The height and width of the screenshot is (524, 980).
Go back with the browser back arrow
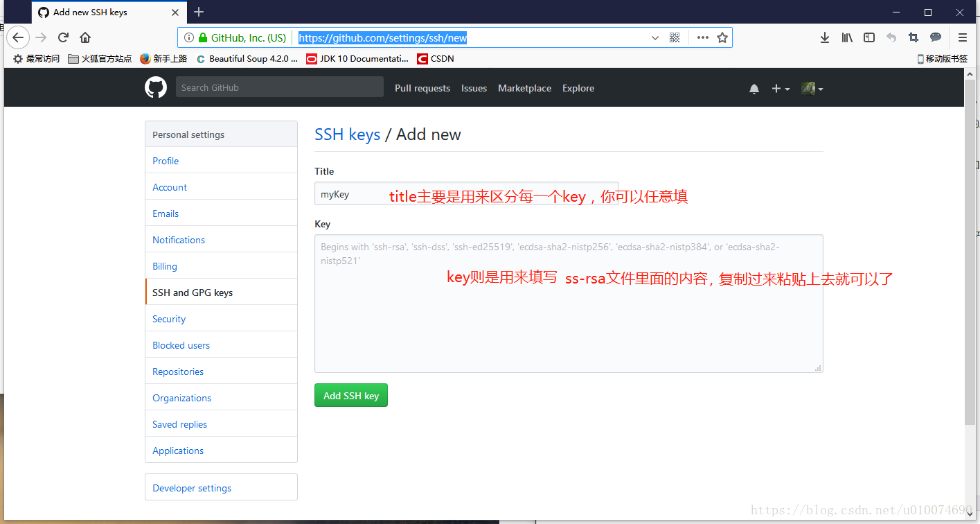click(18, 37)
